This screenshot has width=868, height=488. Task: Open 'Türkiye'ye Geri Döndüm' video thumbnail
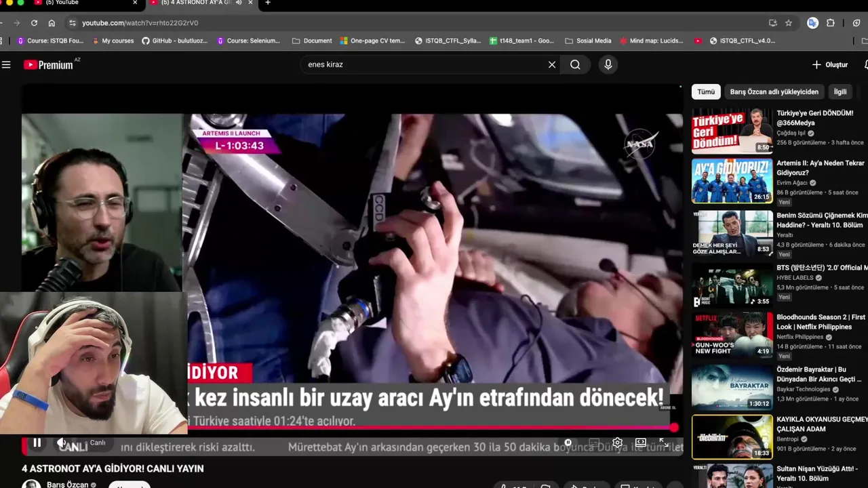point(732,131)
